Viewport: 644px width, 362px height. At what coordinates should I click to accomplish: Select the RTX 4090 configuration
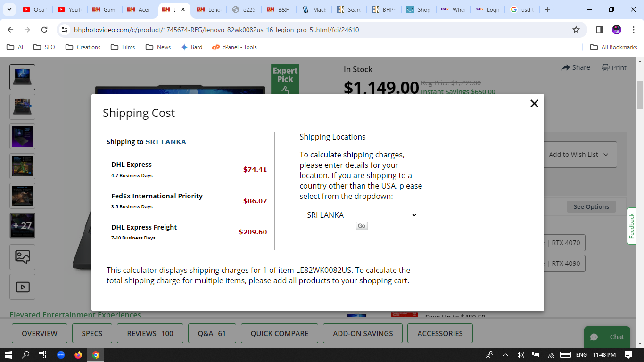[x=564, y=263]
